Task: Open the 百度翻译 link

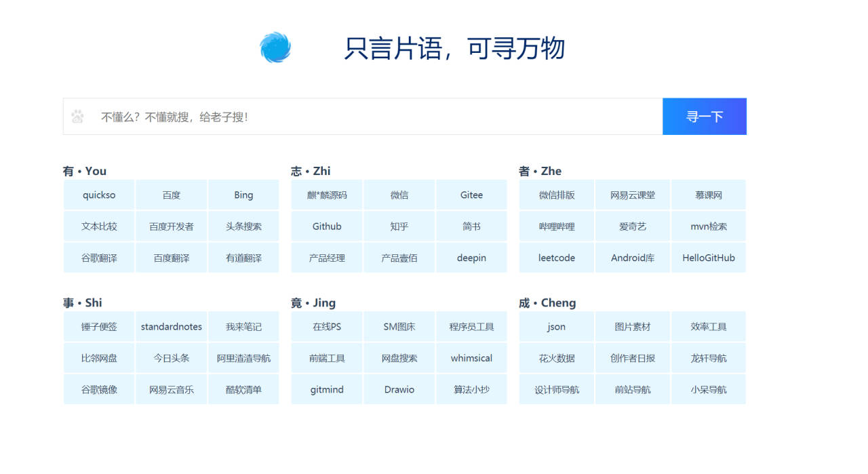Action: pyautogui.click(x=172, y=258)
